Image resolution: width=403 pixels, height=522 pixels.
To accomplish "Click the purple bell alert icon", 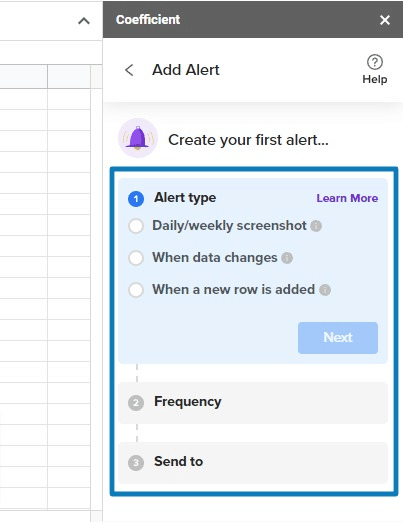I will [138, 138].
